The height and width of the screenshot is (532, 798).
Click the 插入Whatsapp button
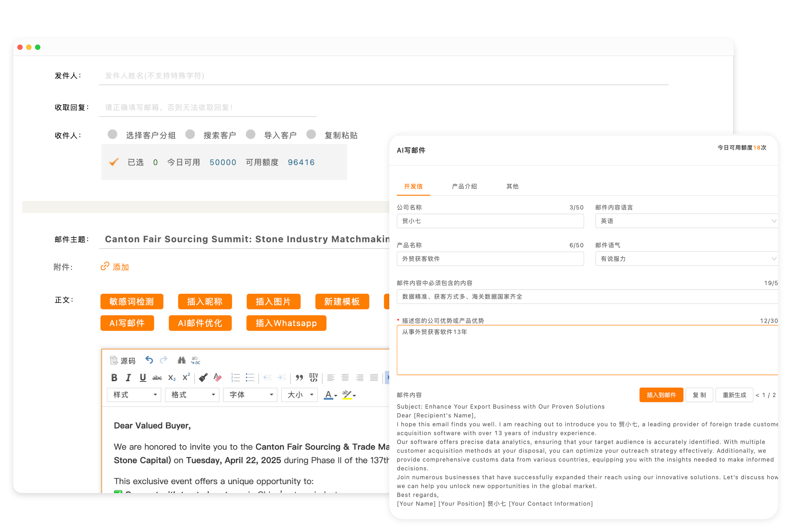pos(286,323)
